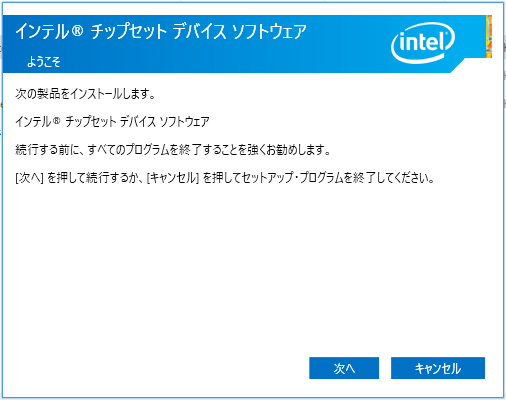This screenshot has width=506, height=400.
Task: Select the ようこそ subheading
Action: 44,62
